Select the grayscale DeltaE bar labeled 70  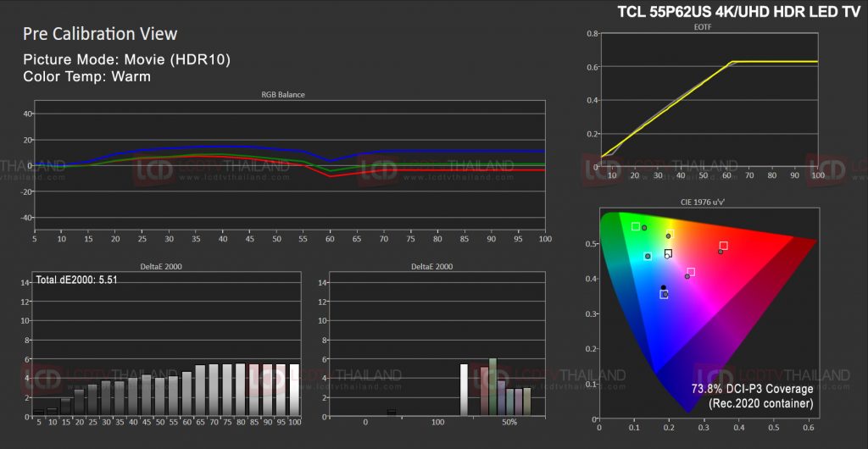(x=214, y=390)
